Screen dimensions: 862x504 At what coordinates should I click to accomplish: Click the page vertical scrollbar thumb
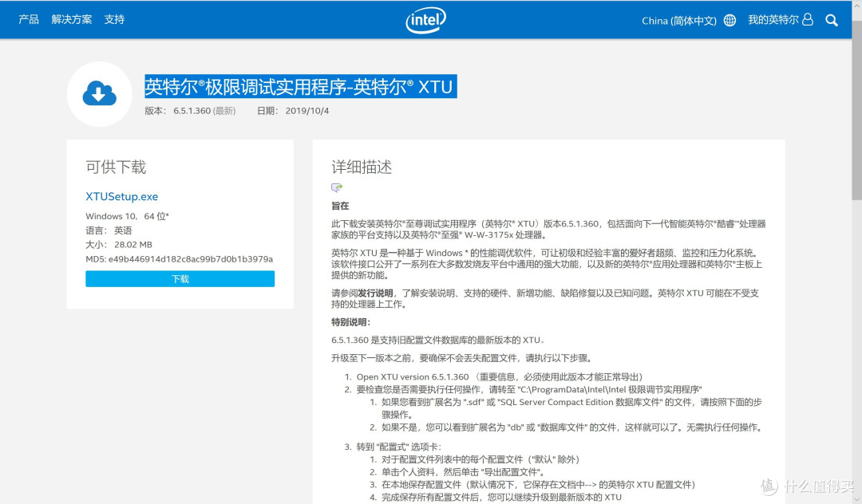pos(856,110)
